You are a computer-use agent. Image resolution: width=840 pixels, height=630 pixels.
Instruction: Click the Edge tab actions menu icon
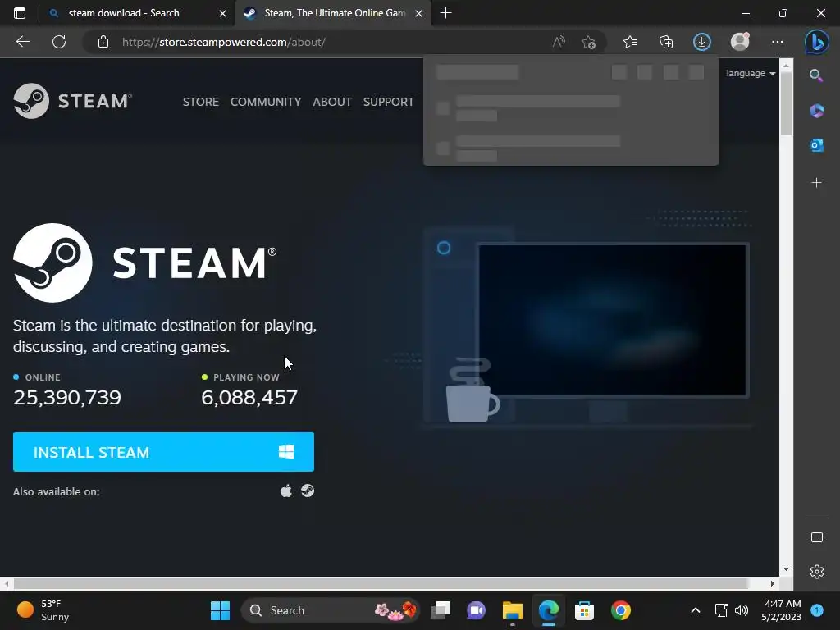pos(20,13)
